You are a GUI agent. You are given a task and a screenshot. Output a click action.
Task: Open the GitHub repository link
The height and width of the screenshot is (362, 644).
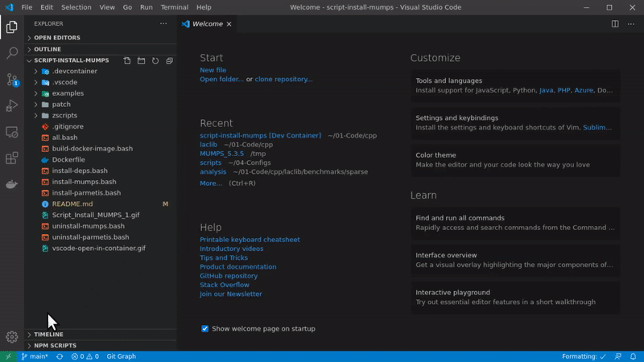click(x=229, y=276)
